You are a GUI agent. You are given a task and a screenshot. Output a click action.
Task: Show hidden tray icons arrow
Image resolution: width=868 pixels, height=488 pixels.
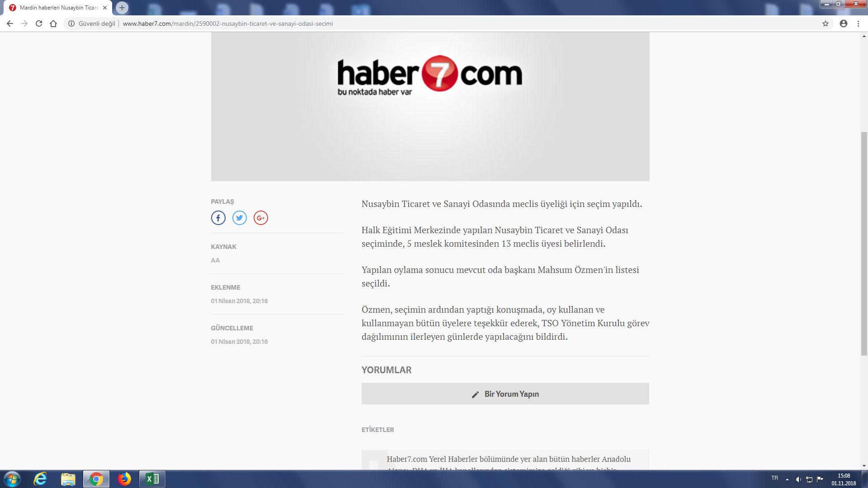pos(787,479)
